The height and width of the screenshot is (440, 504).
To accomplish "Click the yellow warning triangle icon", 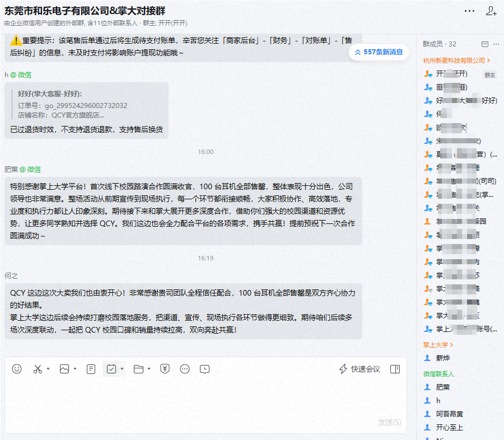I will 16,40.
